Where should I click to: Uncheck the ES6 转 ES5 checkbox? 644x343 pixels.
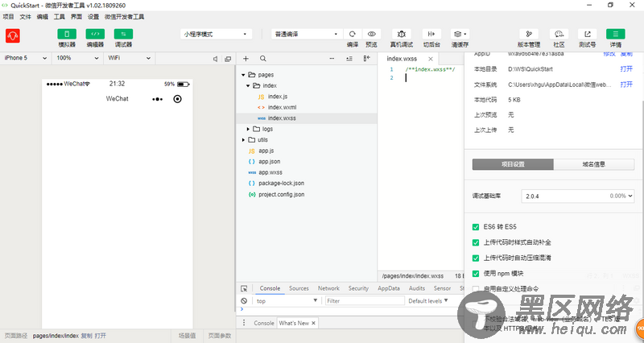[x=476, y=227]
